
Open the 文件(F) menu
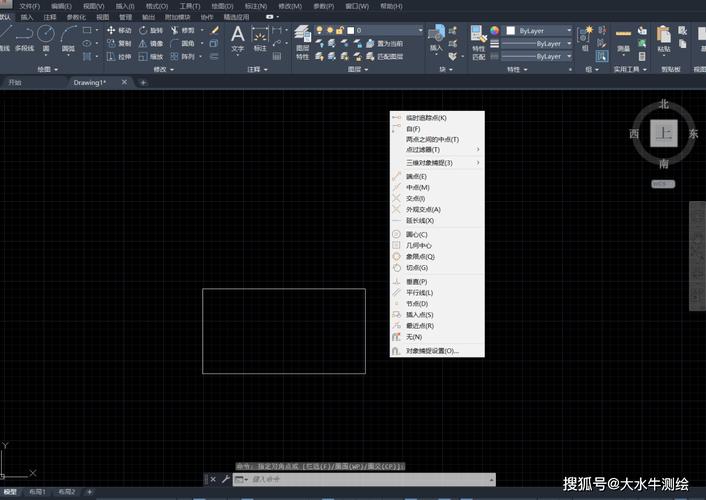(x=30, y=6)
